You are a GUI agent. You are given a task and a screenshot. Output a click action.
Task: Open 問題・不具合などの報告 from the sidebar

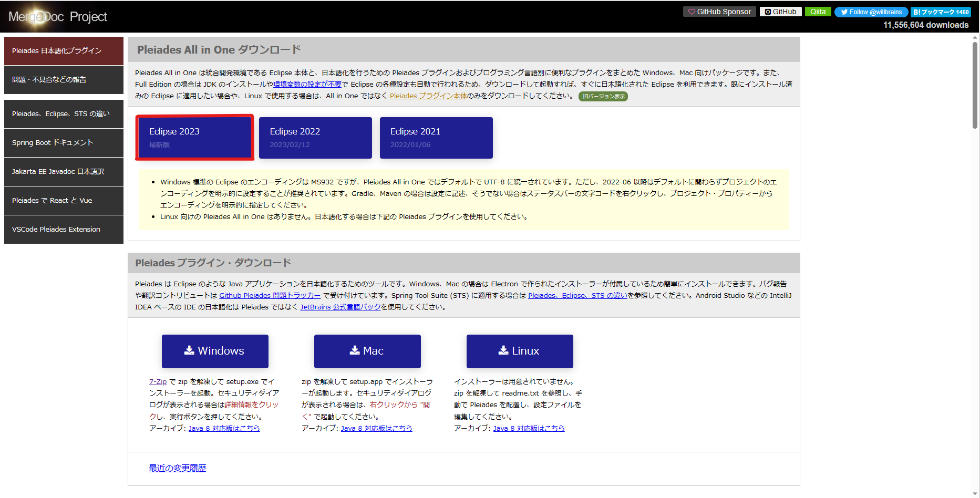[63, 79]
